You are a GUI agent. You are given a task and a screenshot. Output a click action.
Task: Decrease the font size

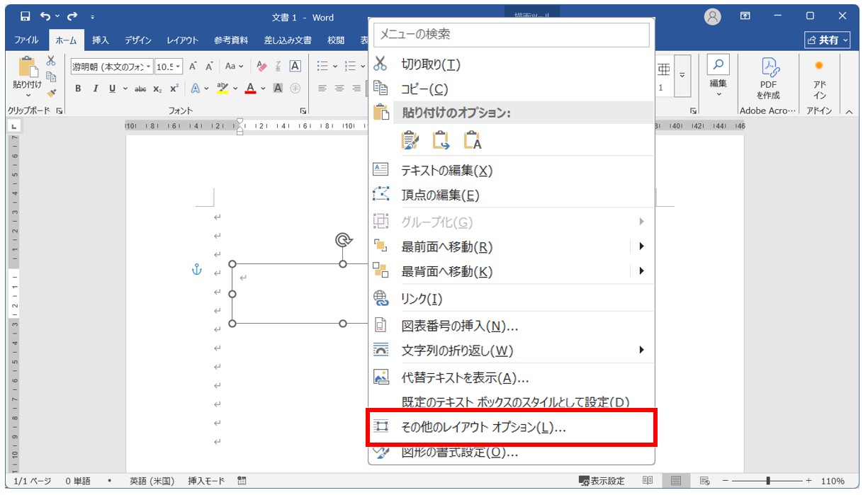pos(210,67)
